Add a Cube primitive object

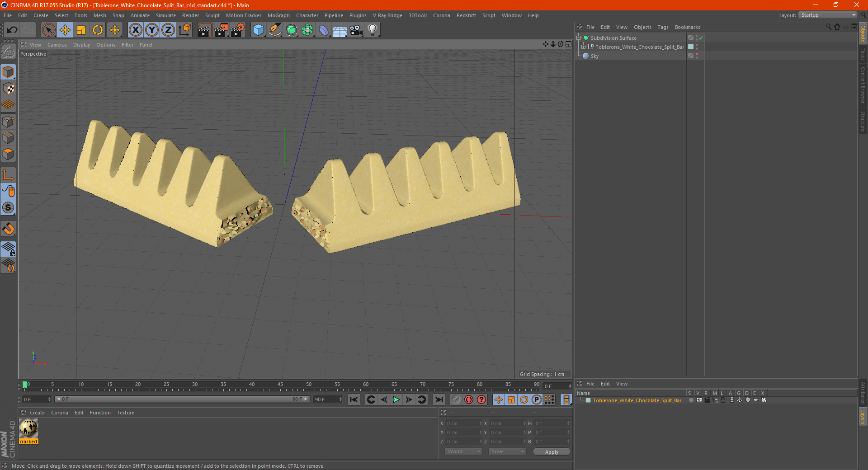pyautogui.click(x=258, y=30)
